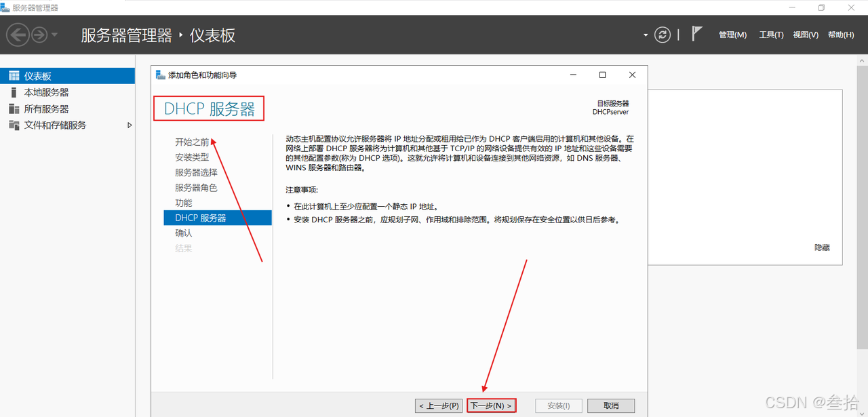Click the 服务器管理器 app icon in title bar

click(5, 7)
